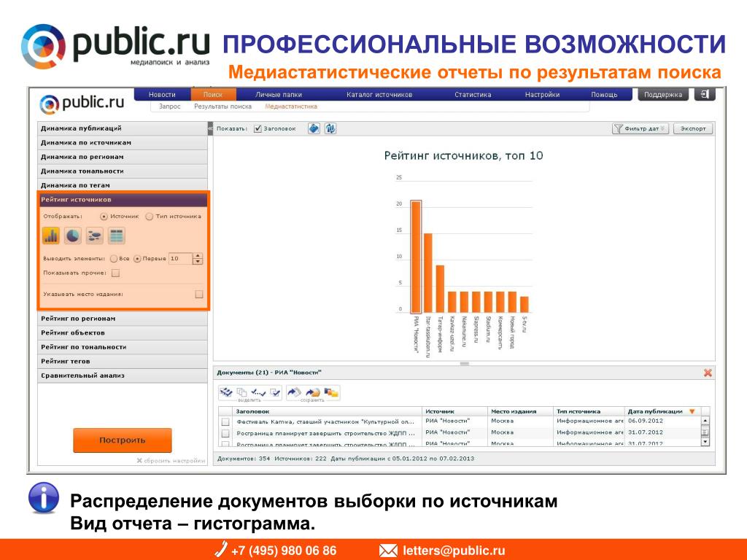Viewport: 747px width, 560px height.
Task: Expand the Динамика по регионам section
Action: [x=123, y=157]
